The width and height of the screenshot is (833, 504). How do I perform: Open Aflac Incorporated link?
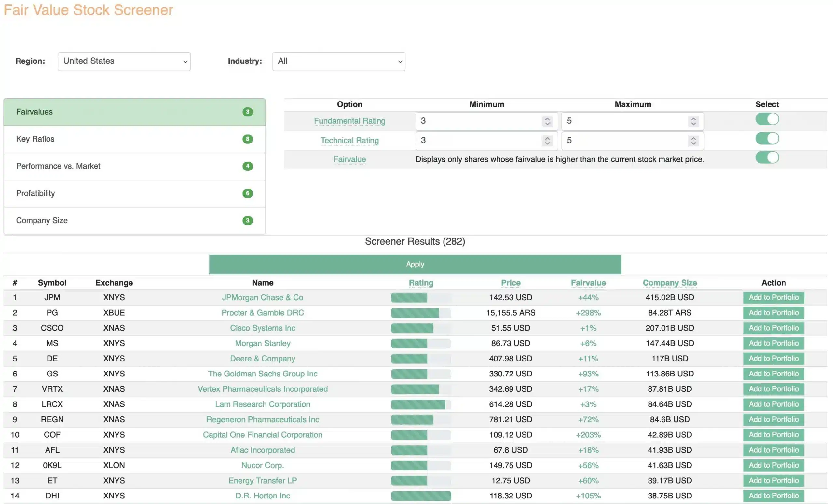click(x=263, y=450)
